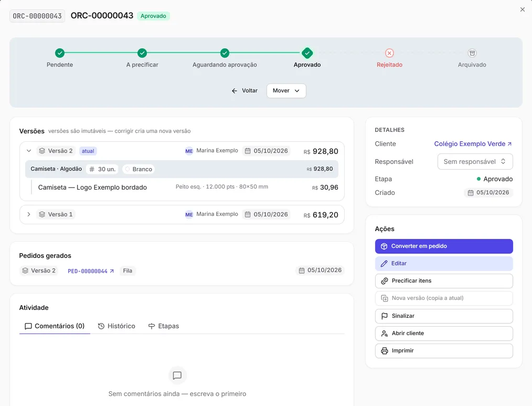Click the Voltar button
The image size is (532, 406).
244,91
